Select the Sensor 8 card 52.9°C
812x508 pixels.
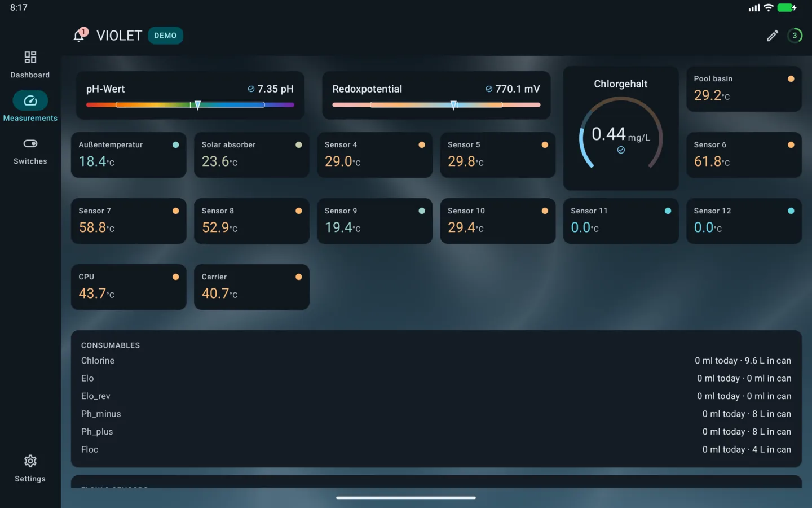point(251,221)
